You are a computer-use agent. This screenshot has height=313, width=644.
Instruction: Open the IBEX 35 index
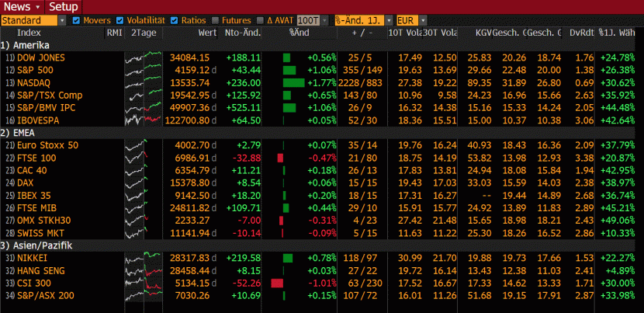point(34,196)
